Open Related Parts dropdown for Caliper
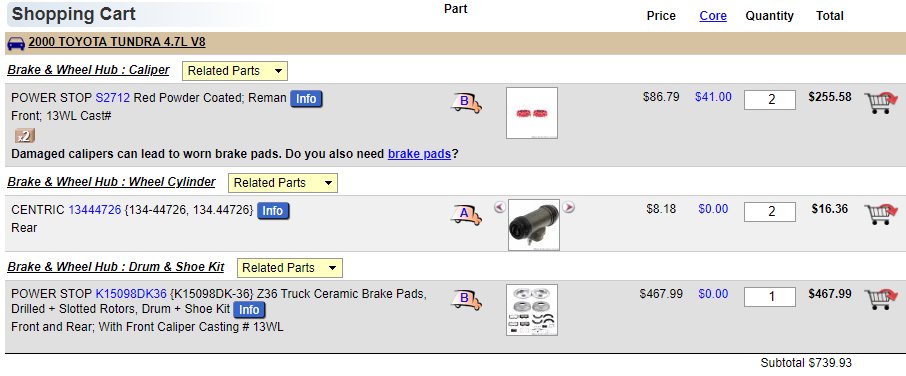 click(x=235, y=71)
